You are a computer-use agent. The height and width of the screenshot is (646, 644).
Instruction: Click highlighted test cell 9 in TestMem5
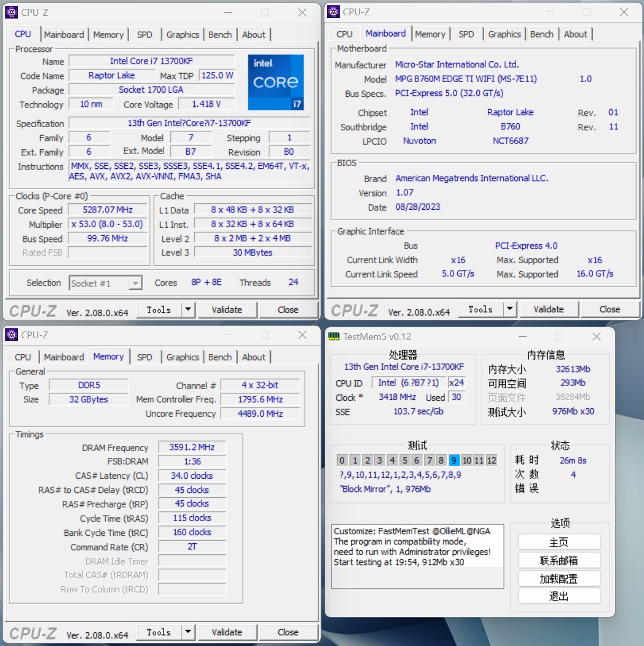(x=454, y=460)
